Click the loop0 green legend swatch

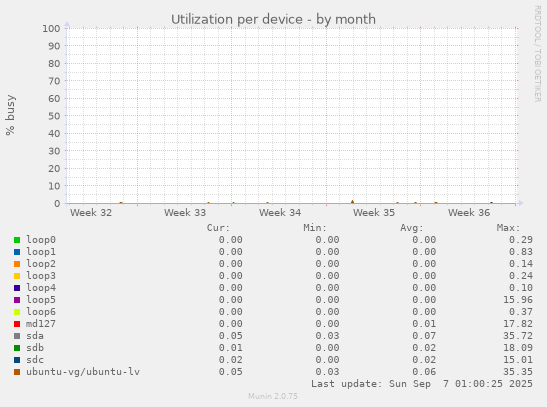17,240
